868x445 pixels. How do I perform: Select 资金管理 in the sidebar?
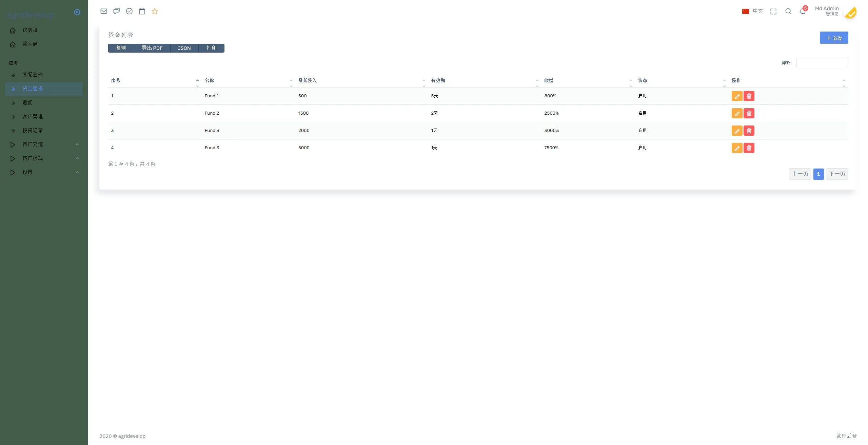[44, 89]
